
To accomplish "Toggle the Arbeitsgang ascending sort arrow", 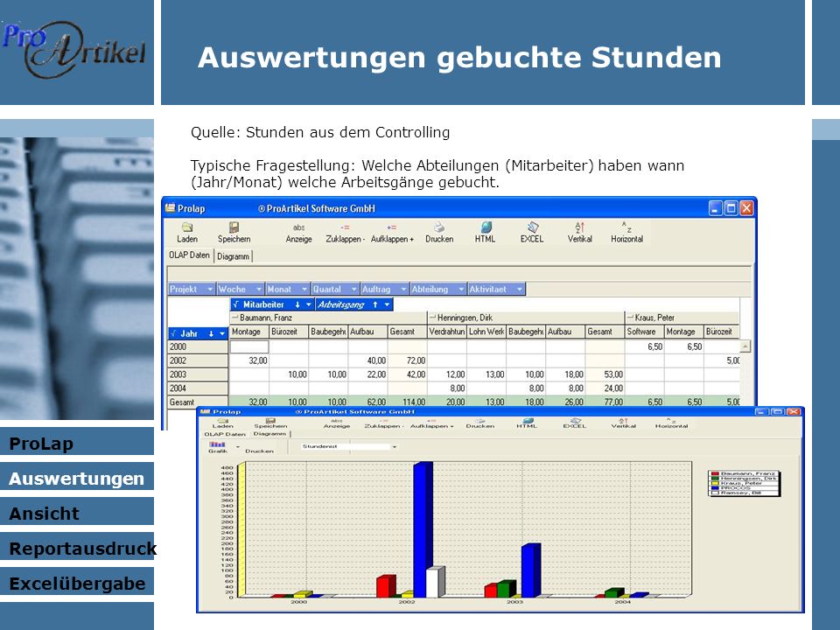I will (375, 304).
